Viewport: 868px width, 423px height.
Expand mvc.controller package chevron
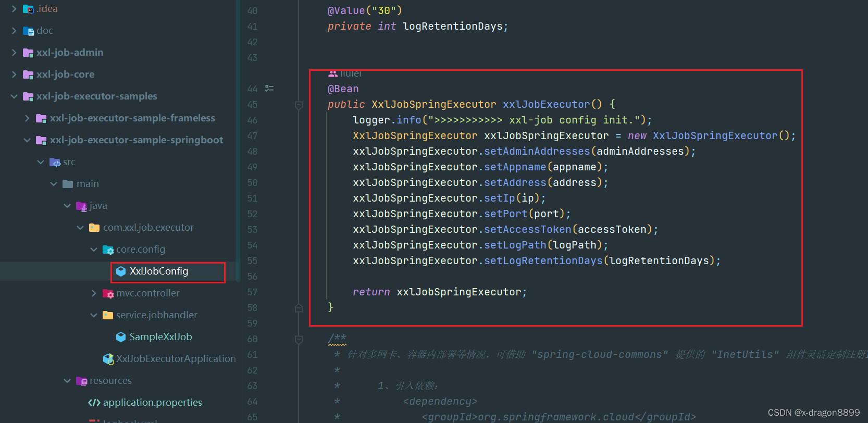[x=94, y=293]
